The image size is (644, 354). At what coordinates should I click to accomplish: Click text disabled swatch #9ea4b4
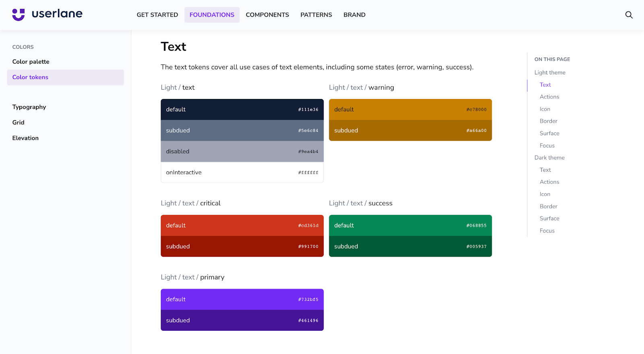(242, 151)
